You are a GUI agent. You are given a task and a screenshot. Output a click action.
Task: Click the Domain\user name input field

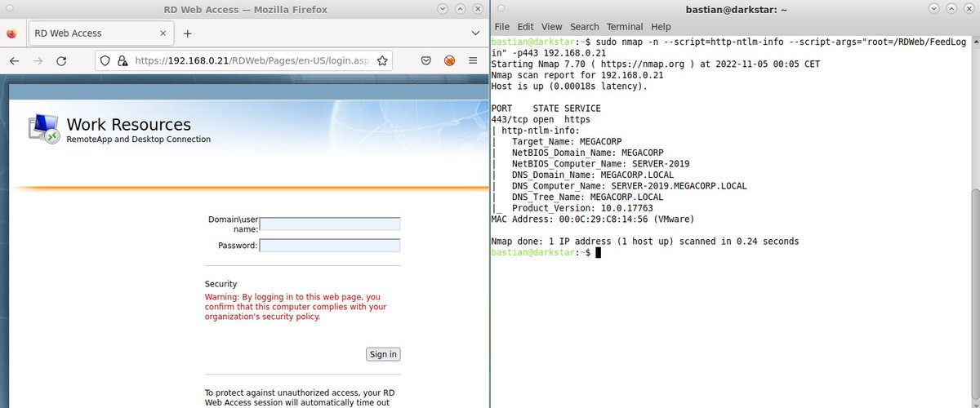point(330,224)
